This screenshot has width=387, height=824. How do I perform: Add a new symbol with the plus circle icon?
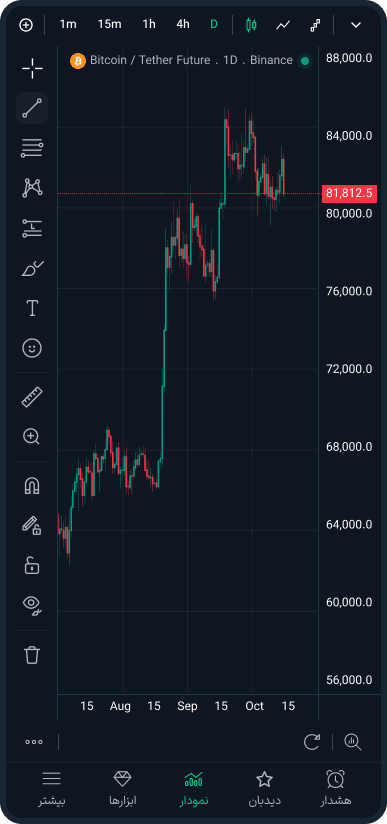point(25,25)
